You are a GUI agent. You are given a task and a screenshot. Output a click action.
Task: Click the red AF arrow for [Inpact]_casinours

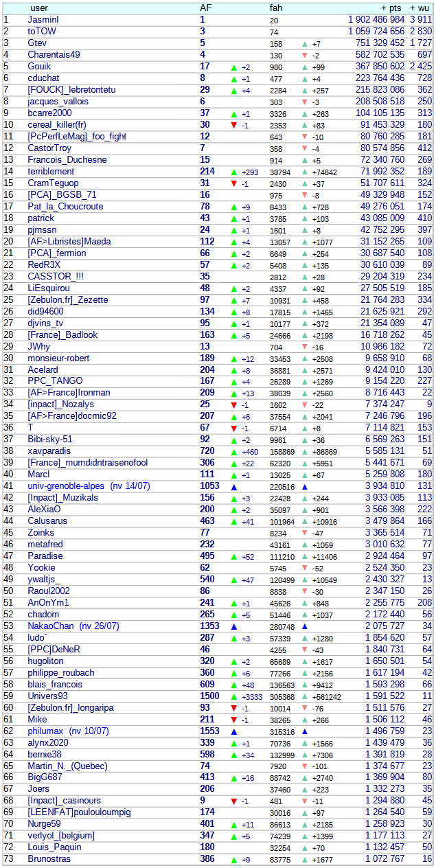(x=234, y=802)
